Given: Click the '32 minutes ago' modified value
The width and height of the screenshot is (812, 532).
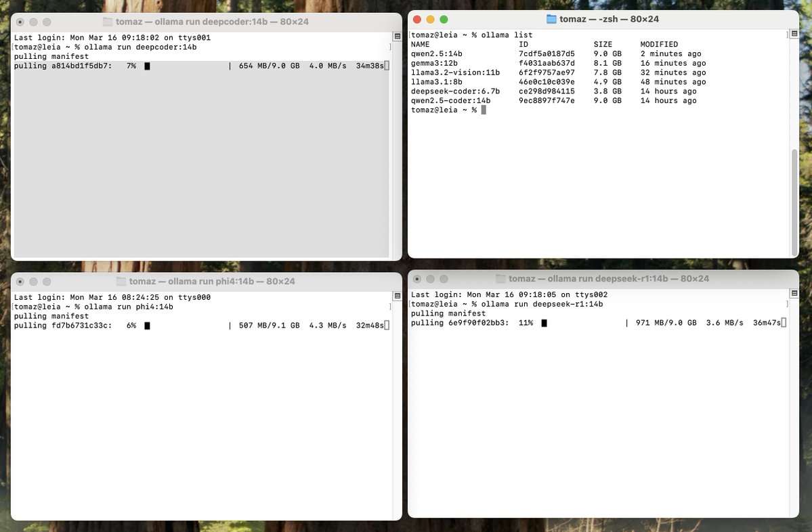Looking at the screenshot, I should [673, 72].
